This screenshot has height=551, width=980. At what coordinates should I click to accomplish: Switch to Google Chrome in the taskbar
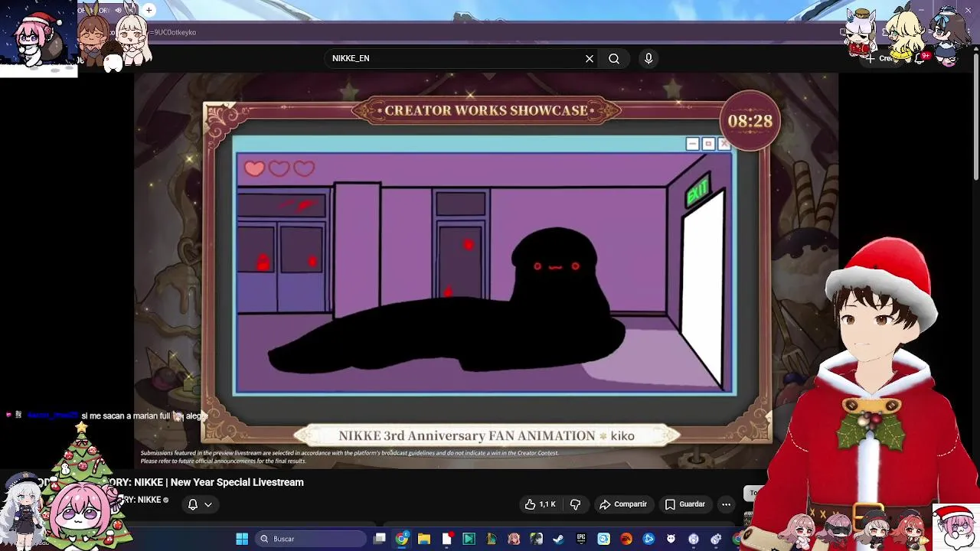(401, 539)
